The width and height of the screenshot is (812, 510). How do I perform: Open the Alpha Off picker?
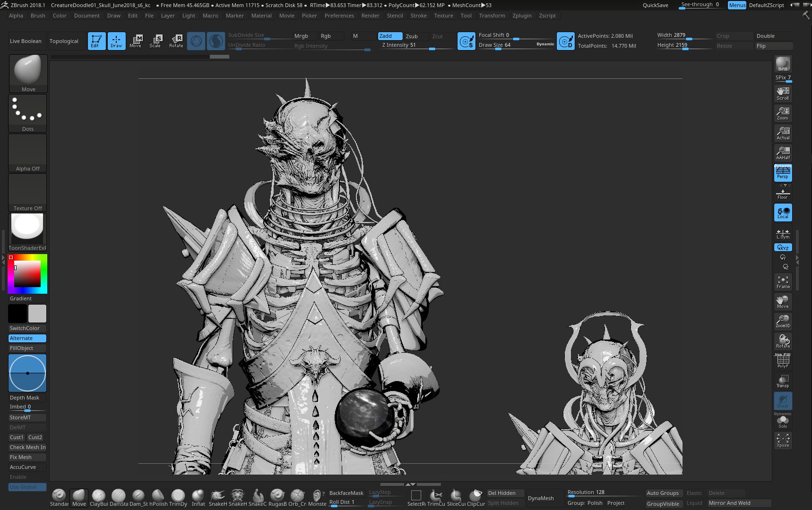28,153
